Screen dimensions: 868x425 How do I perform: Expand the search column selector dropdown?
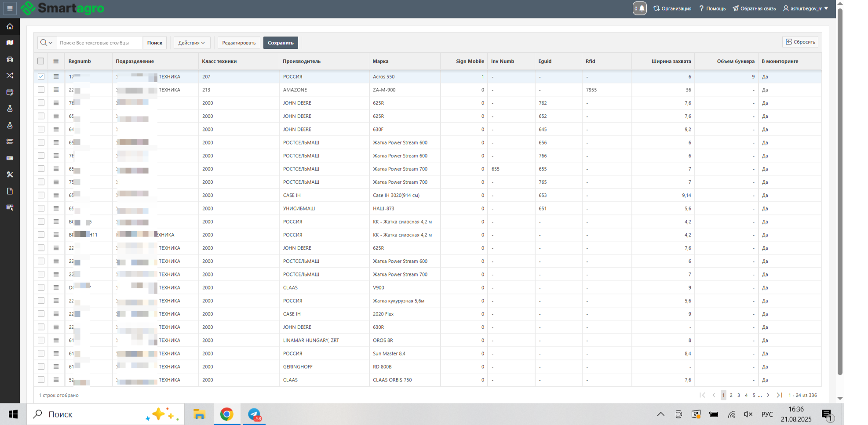[47, 43]
